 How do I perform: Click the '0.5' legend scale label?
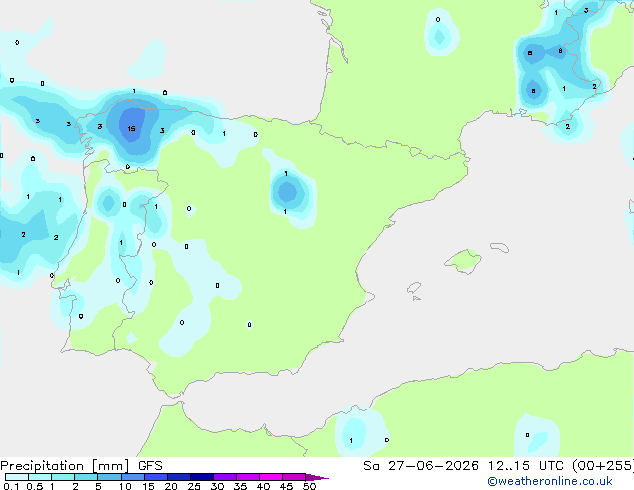(x=35, y=486)
